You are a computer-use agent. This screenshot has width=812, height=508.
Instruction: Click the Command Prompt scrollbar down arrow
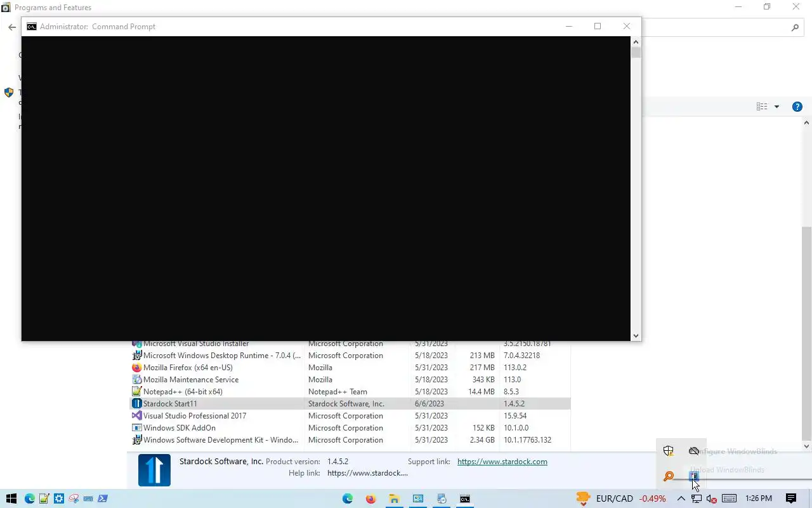click(x=636, y=336)
